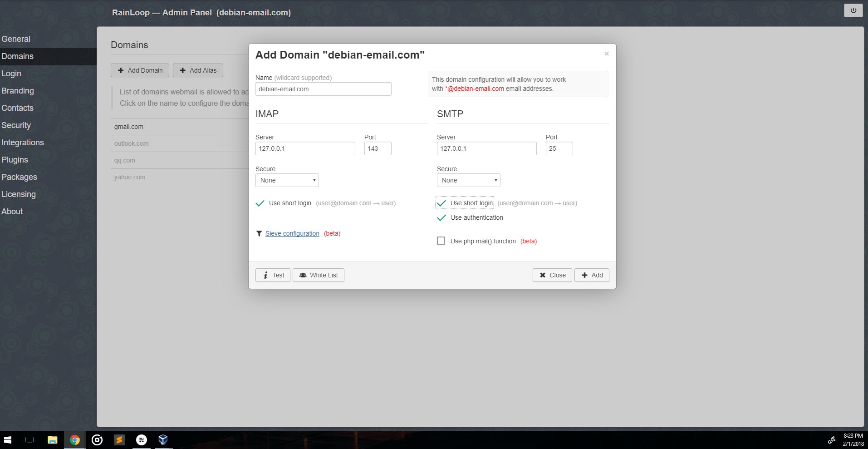
Task: Open the circular target app in taskbar
Action: tap(97, 440)
